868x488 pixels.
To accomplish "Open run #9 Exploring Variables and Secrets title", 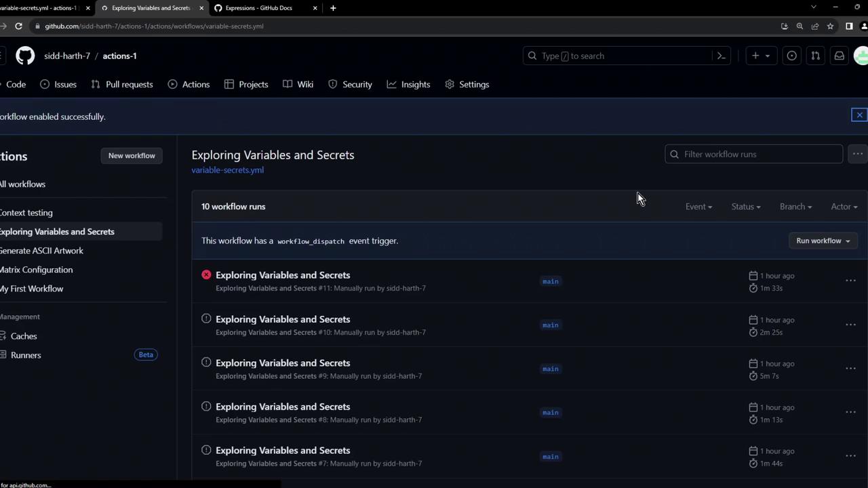I will [x=283, y=363].
